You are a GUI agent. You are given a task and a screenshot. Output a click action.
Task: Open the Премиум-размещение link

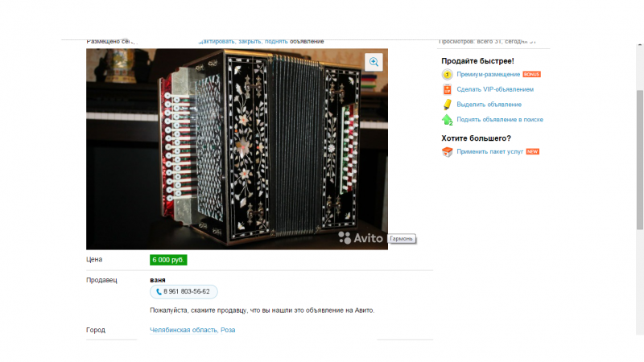(x=489, y=74)
